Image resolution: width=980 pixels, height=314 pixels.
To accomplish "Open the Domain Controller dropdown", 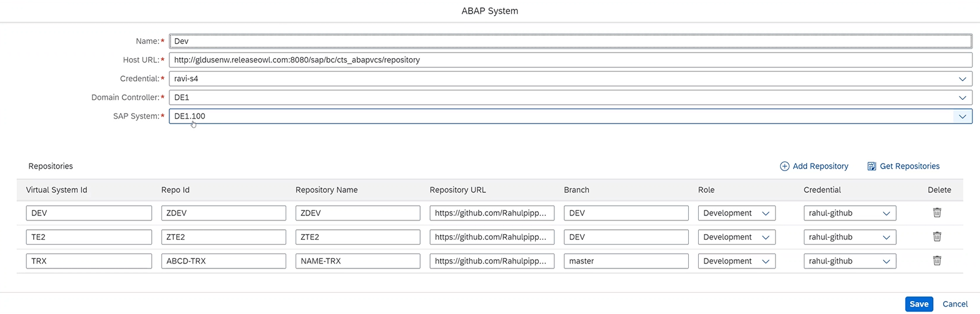I will coord(962,97).
